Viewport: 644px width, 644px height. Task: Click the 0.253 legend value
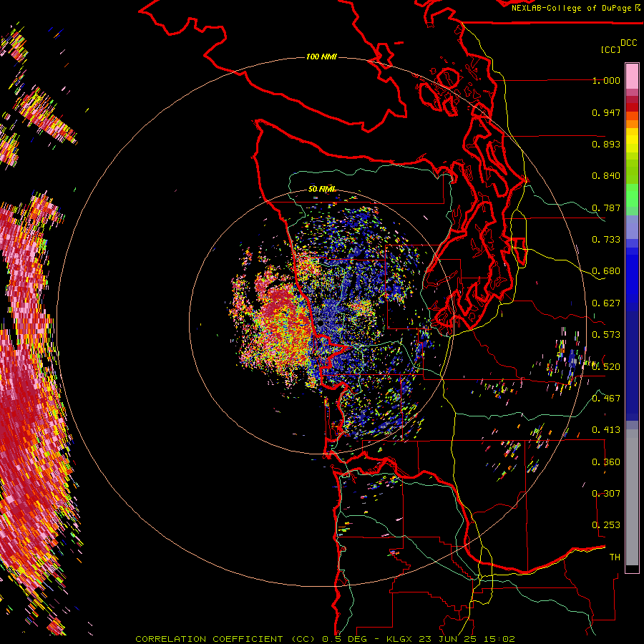(x=606, y=525)
